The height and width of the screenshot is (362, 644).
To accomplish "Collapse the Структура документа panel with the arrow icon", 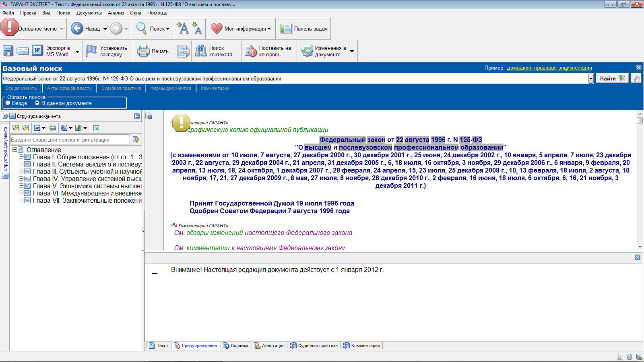I will (137, 116).
